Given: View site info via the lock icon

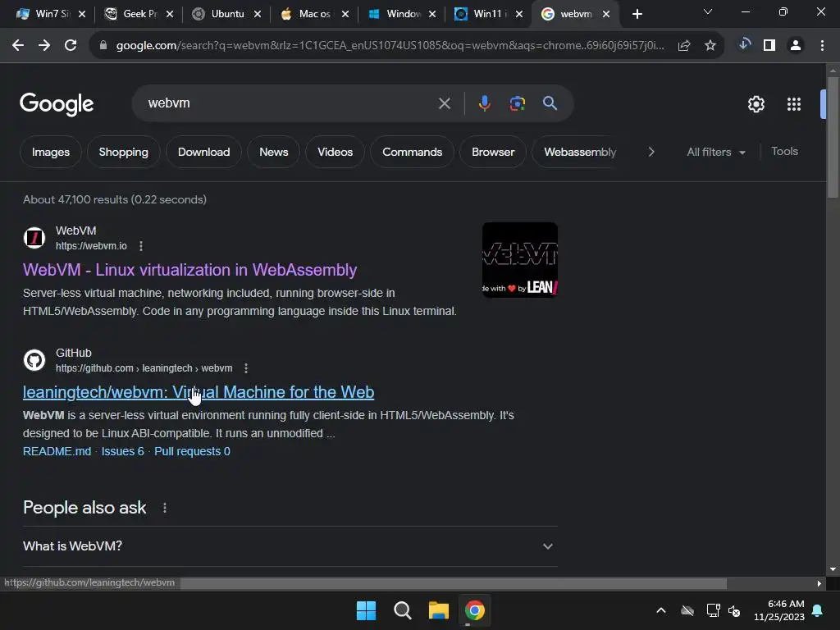Looking at the screenshot, I should click(x=103, y=46).
